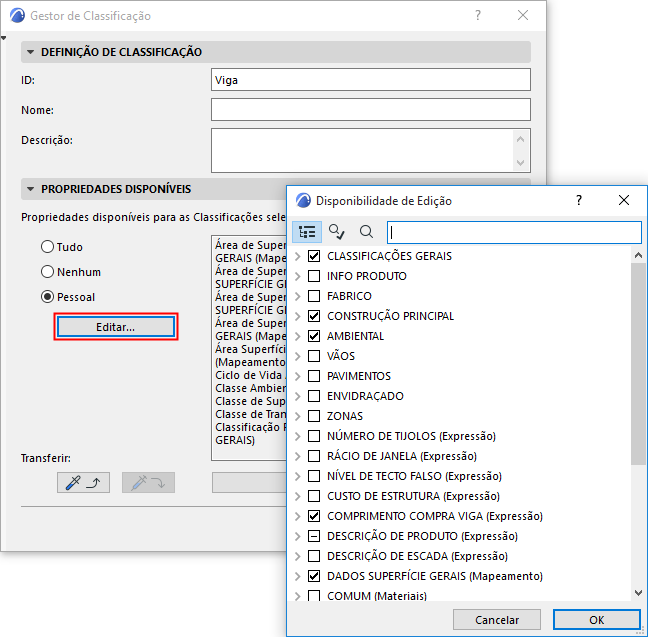Click the Cancelar button

497,619
